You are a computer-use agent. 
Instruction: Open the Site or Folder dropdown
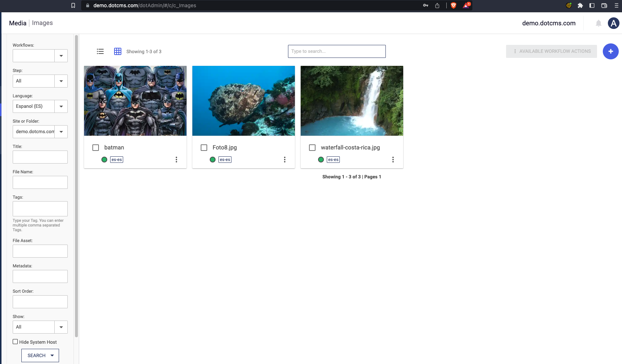click(x=61, y=131)
